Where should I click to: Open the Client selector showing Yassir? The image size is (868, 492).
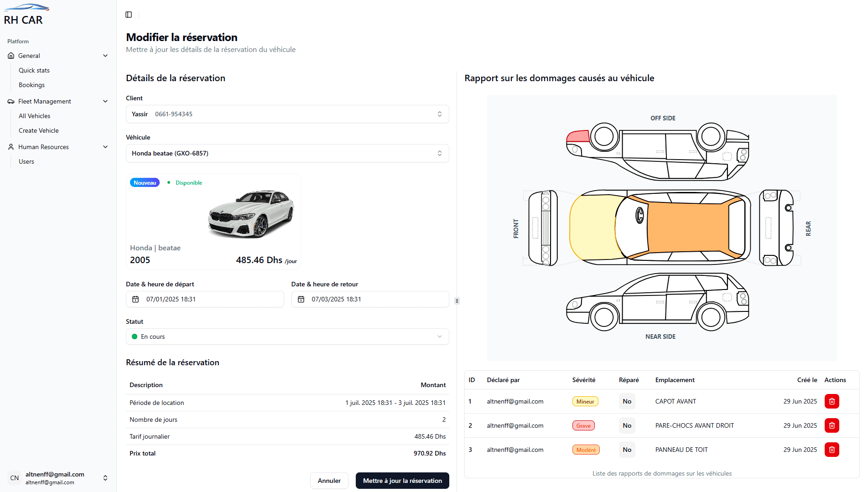[x=287, y=114]
